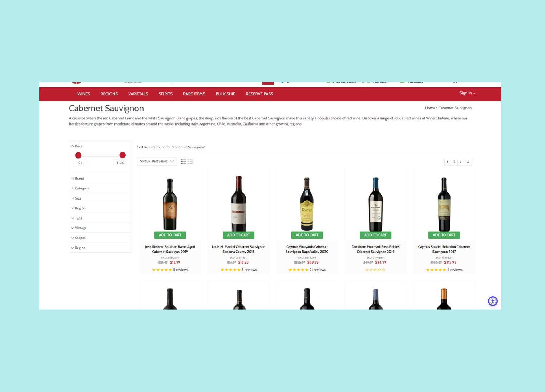545x392 pixels.
Task: Add Caymus Special Selection 2017 to cart
Action: coord(444,235)
